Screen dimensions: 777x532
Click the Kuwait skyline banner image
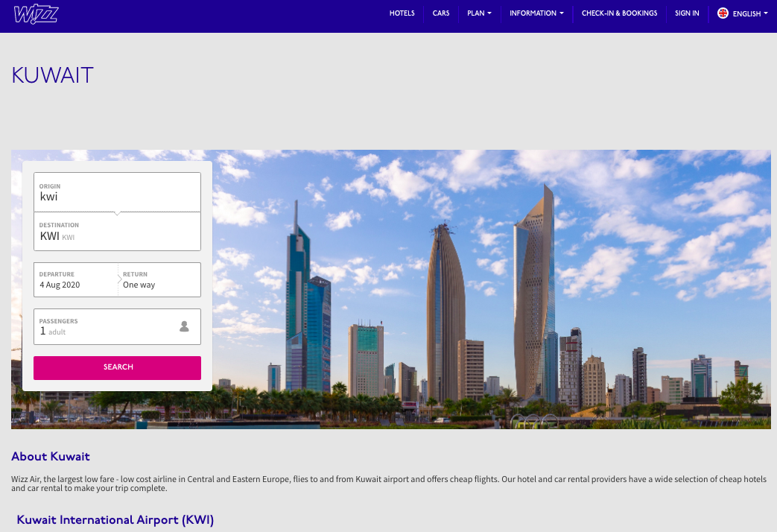[492, 291]
